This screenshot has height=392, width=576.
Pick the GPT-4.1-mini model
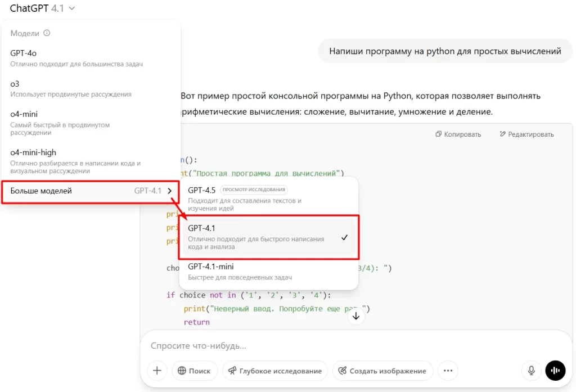tap(268, 271)
